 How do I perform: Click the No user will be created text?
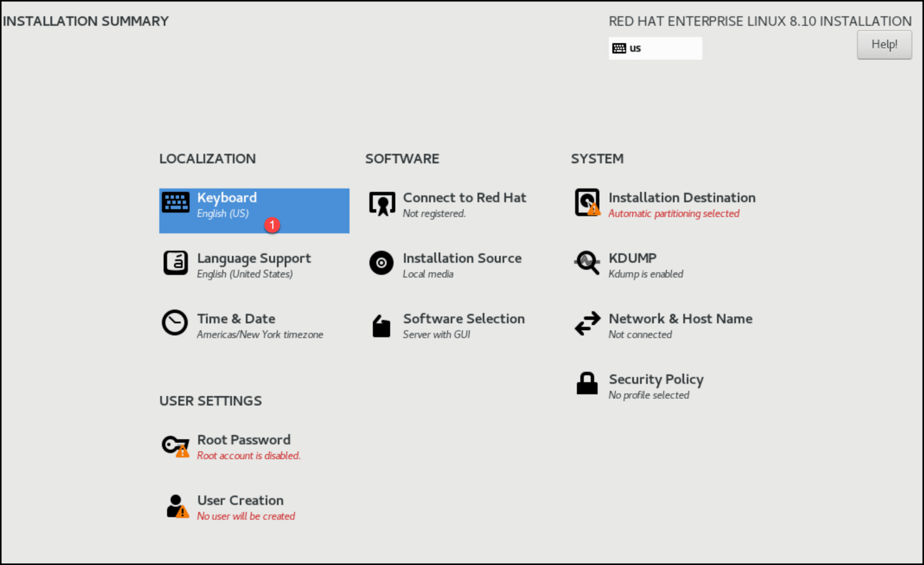tap(246, 516)
